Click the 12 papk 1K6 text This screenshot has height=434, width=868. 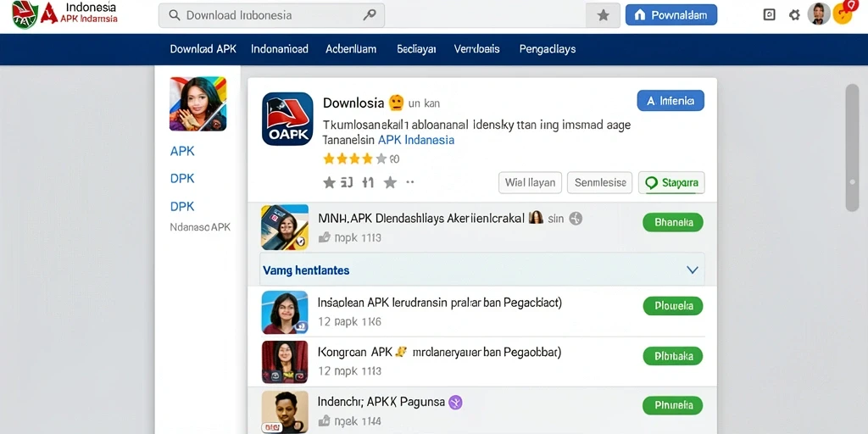(x=350, y=321)
